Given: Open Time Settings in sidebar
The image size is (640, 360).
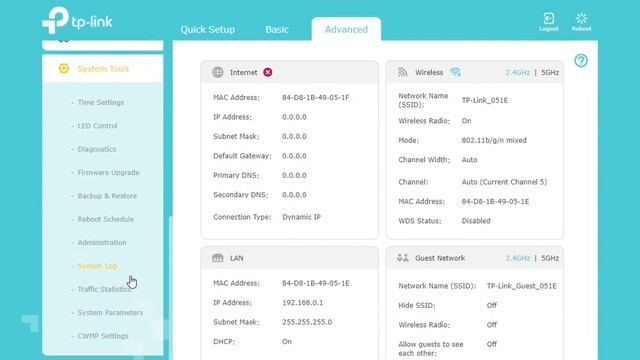Looking at the screenshot, I should 100,102.
